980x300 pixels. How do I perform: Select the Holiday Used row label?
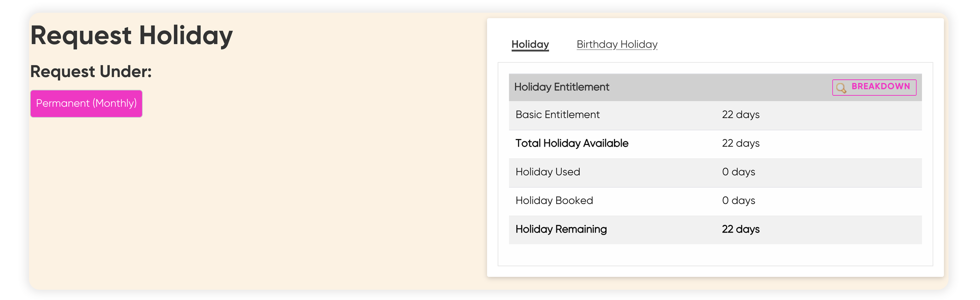pos(547,172)
